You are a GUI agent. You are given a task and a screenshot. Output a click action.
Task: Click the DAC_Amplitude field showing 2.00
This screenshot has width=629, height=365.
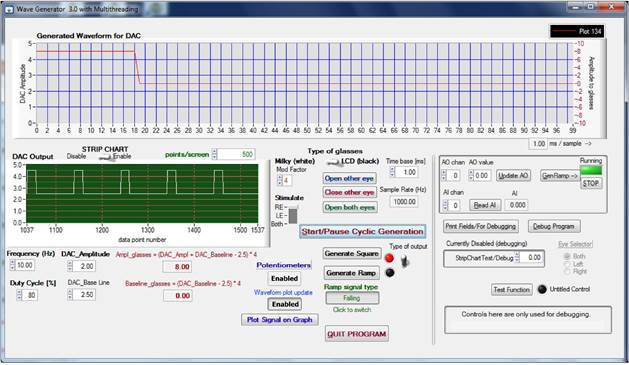coord(84,266)
